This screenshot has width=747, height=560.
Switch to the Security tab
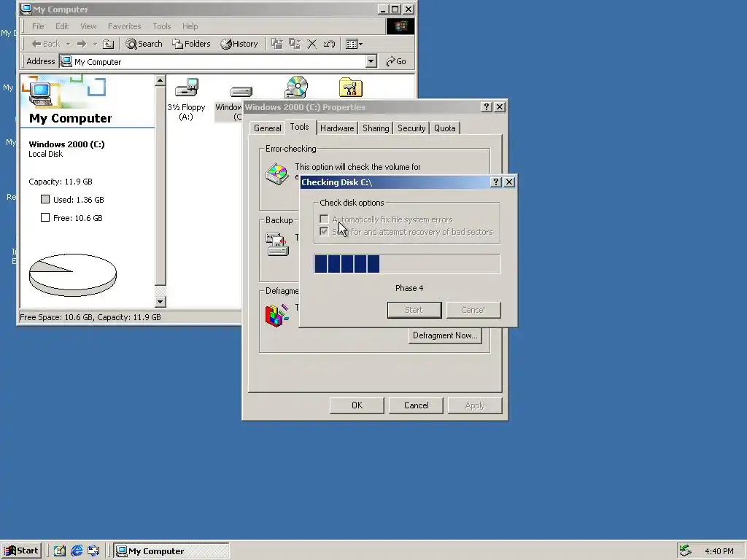(x=411, y=128)
